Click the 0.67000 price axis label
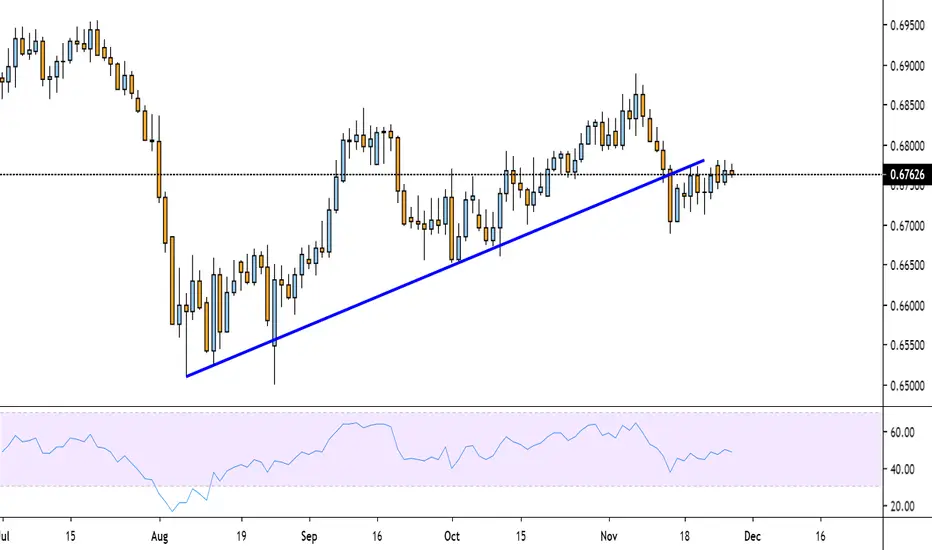The height and width of the screenshot is (550, 932). coord(908,225)
